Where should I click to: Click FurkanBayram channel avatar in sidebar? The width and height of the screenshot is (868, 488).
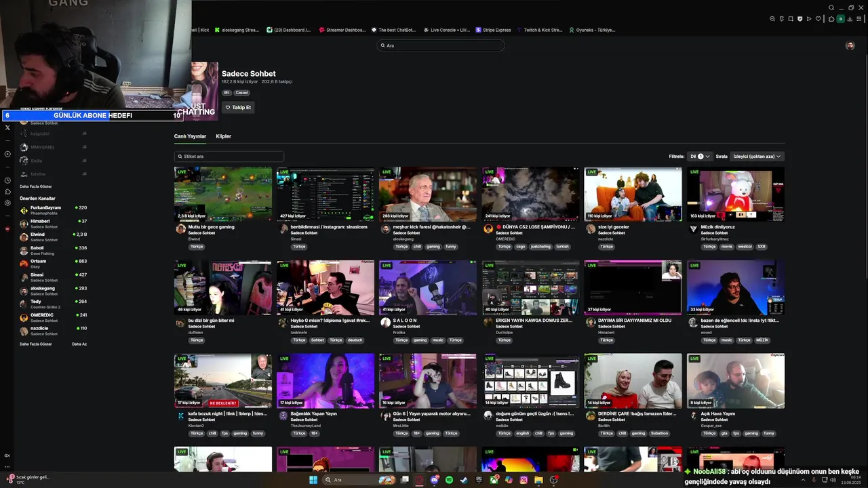(24, 210)
